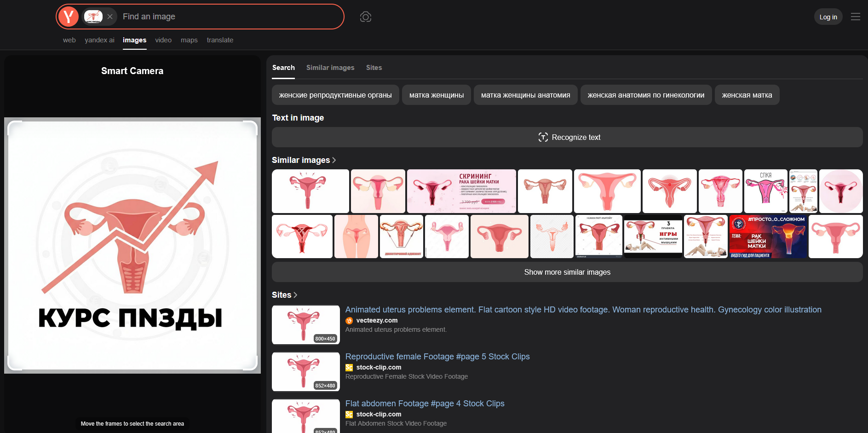This screenshot has width=868, height=433.
Task: Click the 'женские репродуктивные органы' suggestion chip
Action: tap(335, 95)
